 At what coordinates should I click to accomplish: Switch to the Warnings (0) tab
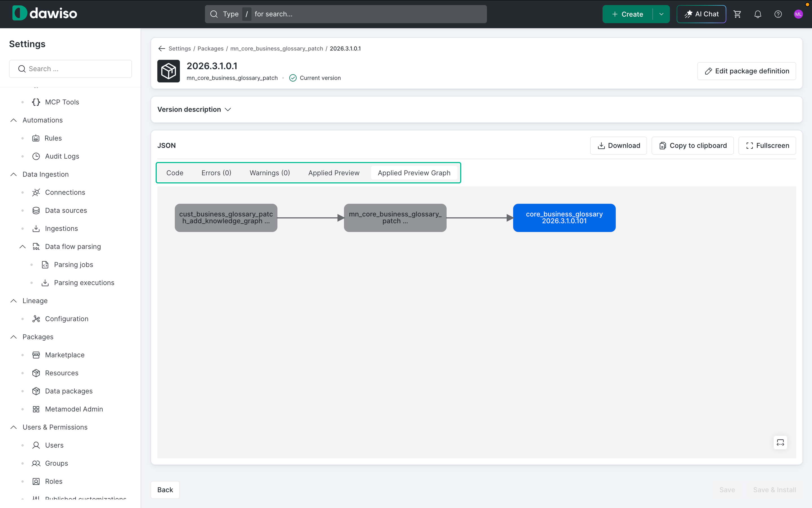click(270, 173)
